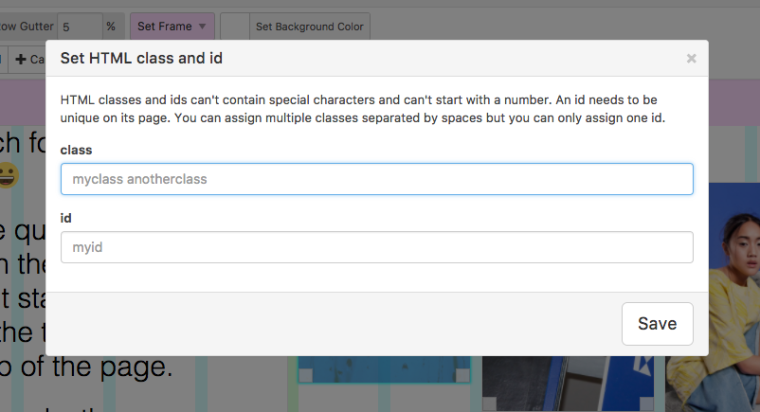
Task: Click the 'id' field label
Action: [x=66, y=217]
